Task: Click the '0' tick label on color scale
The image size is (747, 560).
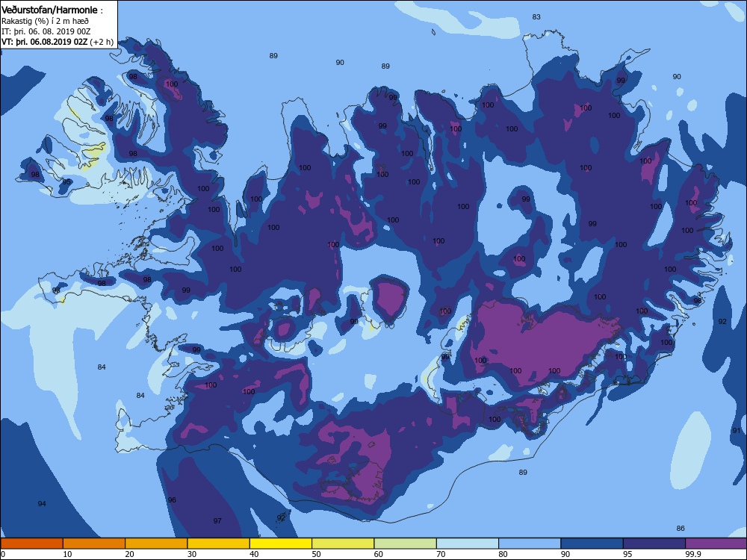Action: point(3,554)
